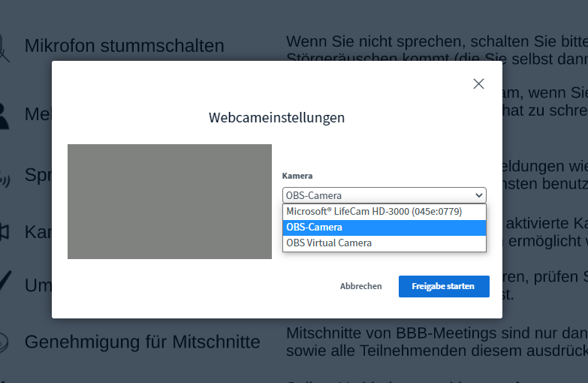The width and height of the screenshot is (588, 383).
Task: Click Abbrechen to cancel webcam sharing
Action: [x=360, y=286]
